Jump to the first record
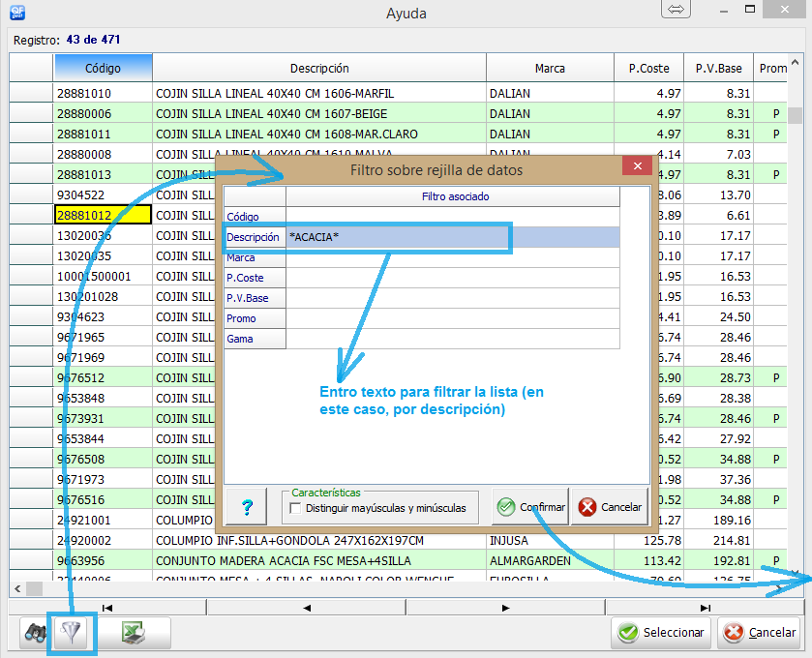 (x=107, y=608)
